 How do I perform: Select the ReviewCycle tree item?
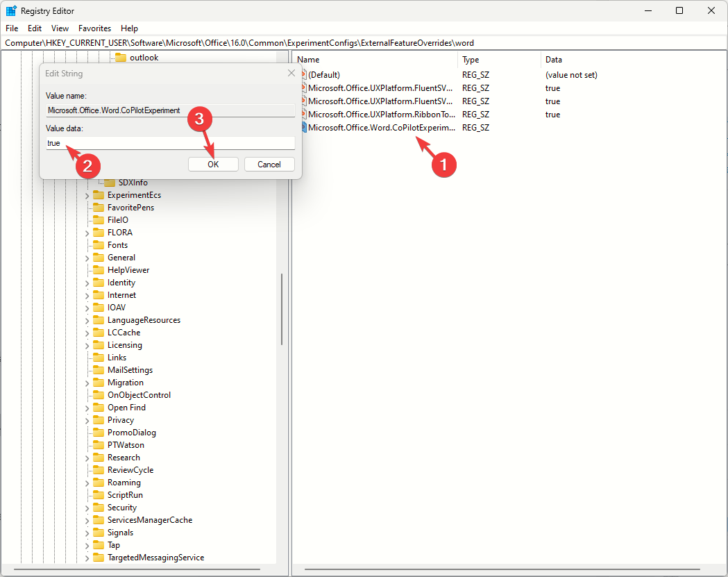(130, 470)
